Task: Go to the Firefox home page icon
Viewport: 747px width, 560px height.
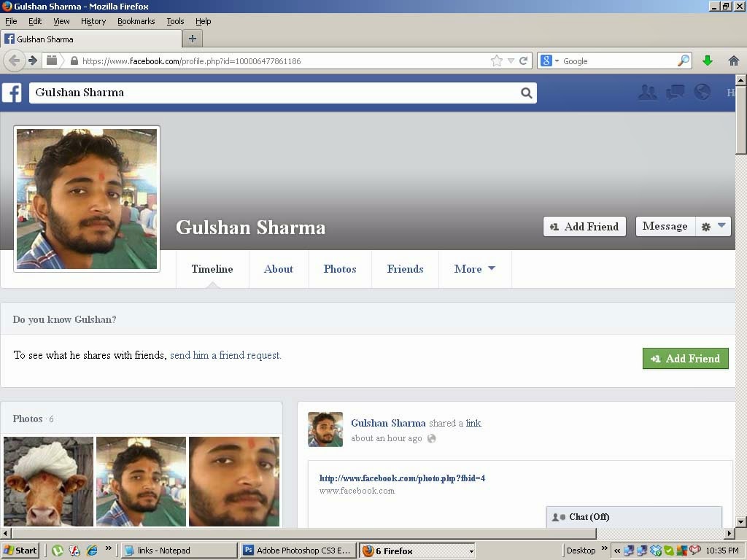Action: pos(734,61)
